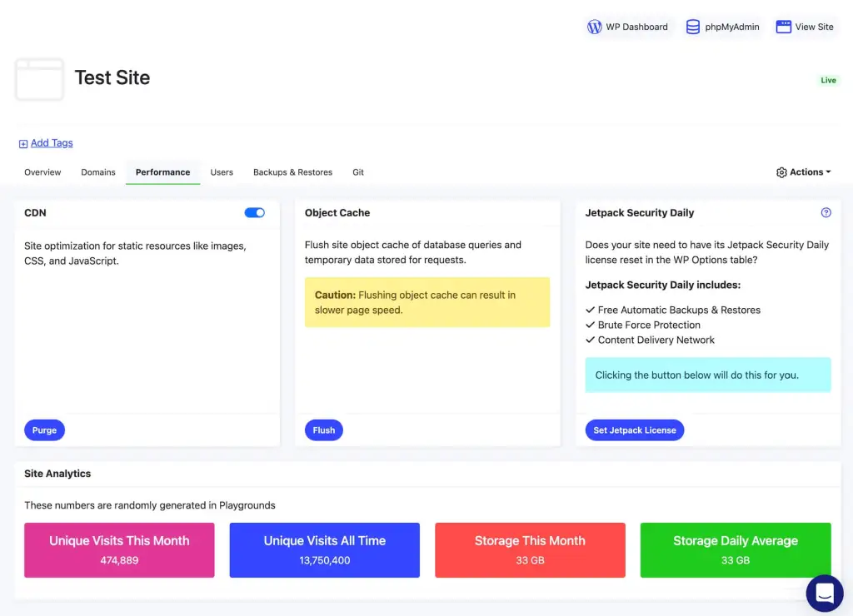The image size is (853, 616).
Task: Click the Actions gear icon
Action: (x=781, y=172)
